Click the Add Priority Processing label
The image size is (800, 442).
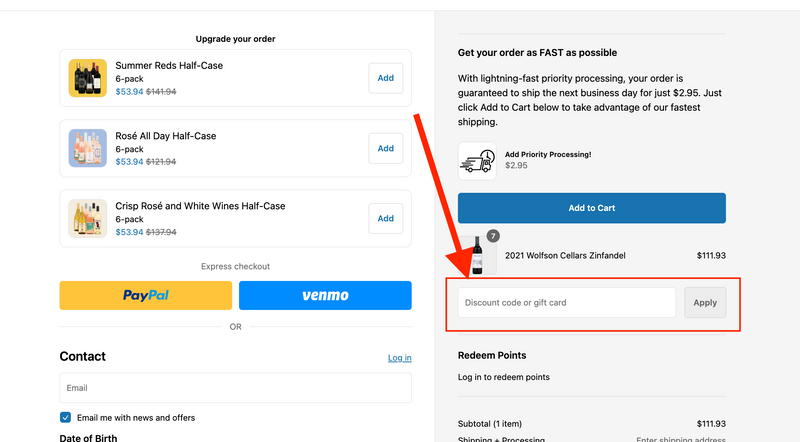click(x=548, y=154)
